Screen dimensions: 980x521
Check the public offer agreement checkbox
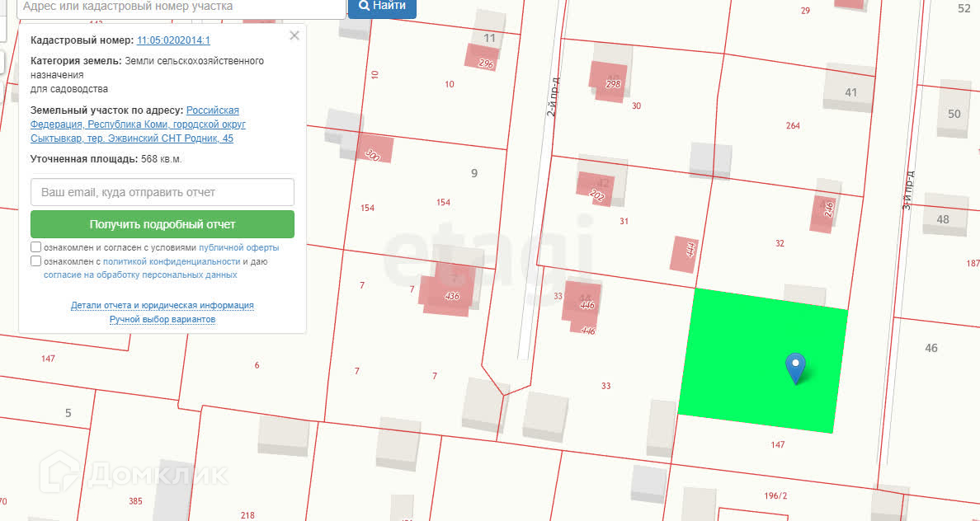point(36,247)
